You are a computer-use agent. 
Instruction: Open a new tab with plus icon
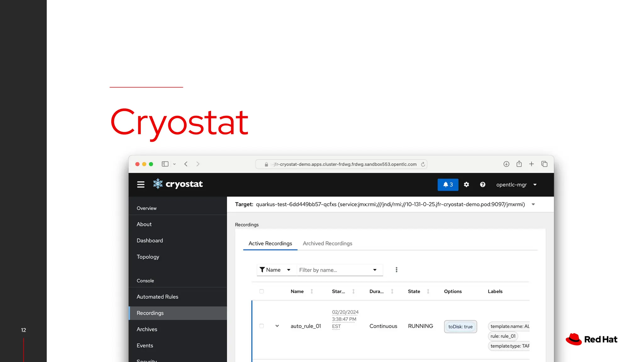point(531,164)
